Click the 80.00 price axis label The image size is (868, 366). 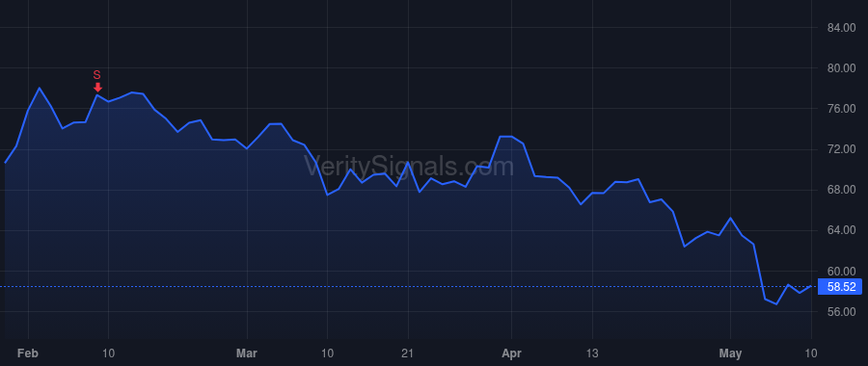click(x=841, y=68)
